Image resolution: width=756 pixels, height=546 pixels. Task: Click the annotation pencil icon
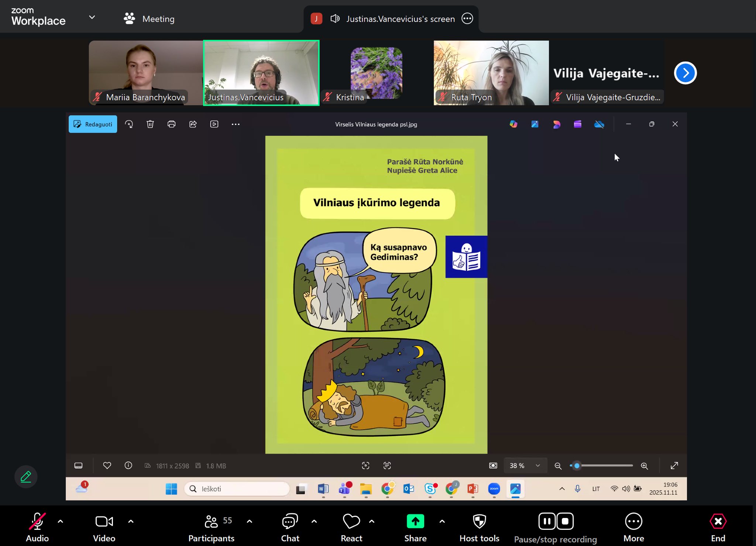tap(26, 477)
